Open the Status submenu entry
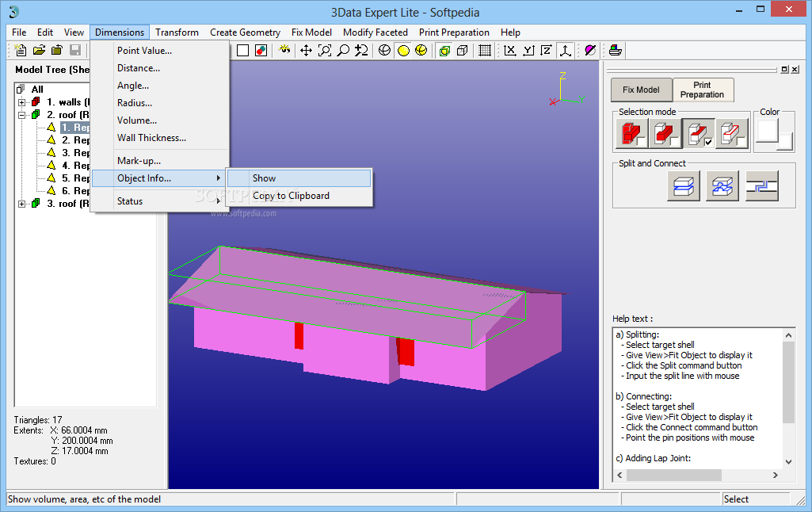 (x=158, y=201)
